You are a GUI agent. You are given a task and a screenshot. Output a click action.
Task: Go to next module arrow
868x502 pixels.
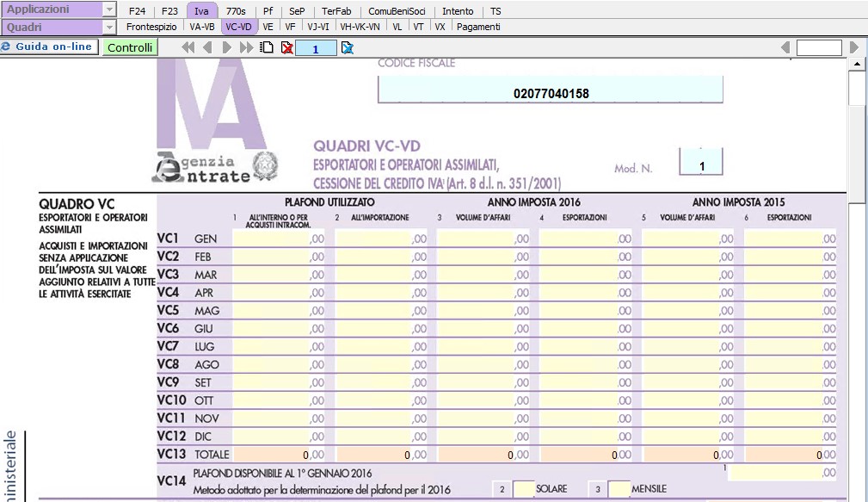tap(226, 47)
